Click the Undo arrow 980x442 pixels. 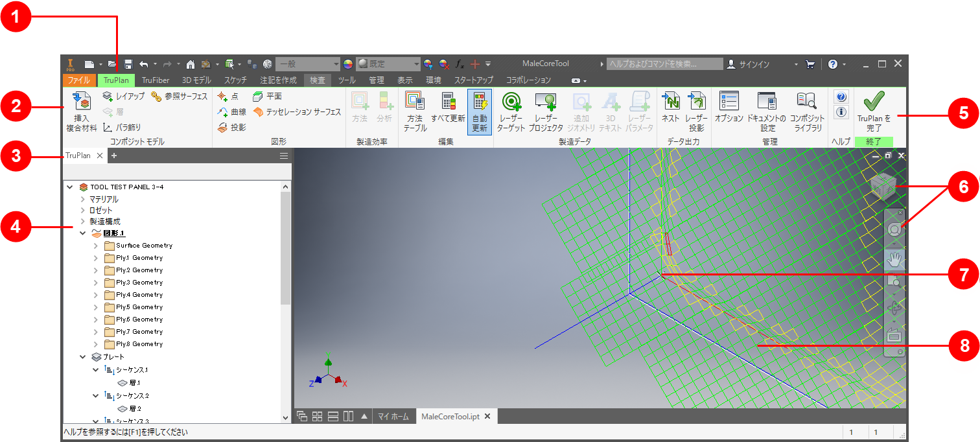(143, 64)
